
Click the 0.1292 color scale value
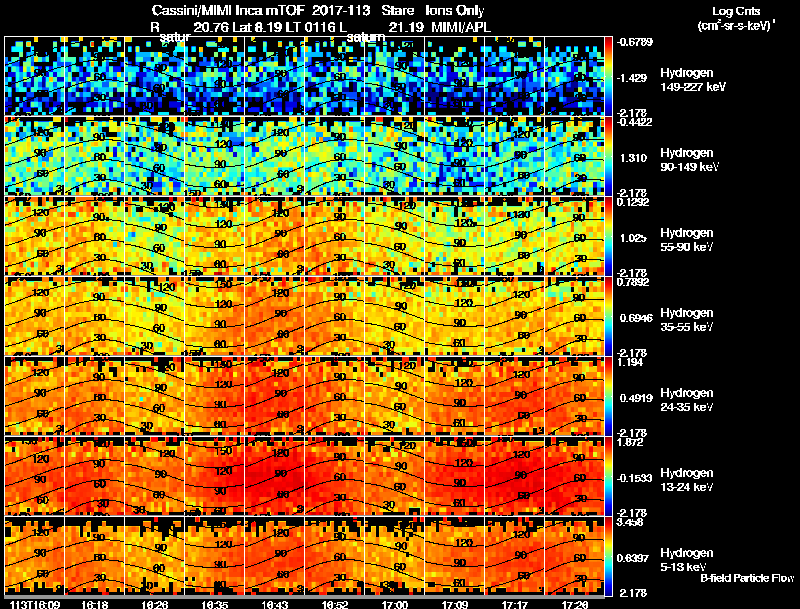(x=633, y=202)
